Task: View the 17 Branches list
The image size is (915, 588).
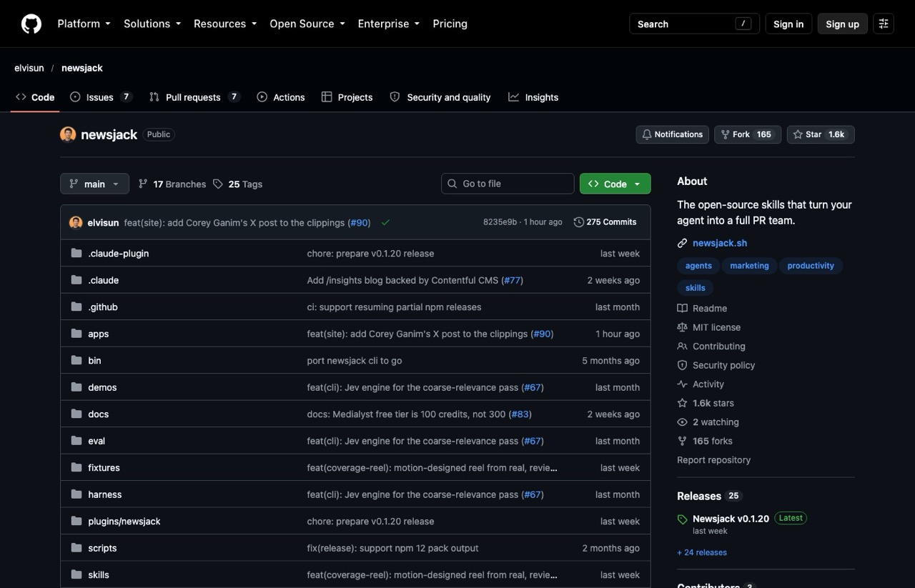Action: 172,184
